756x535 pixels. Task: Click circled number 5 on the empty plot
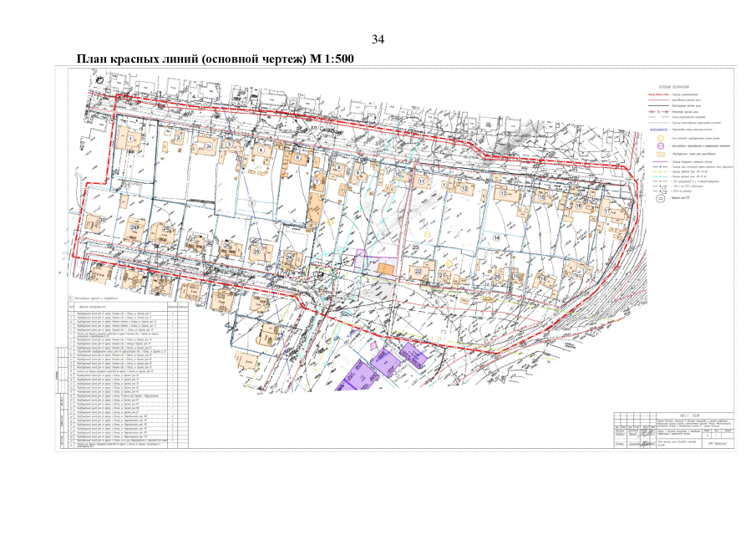pos(250,204)
